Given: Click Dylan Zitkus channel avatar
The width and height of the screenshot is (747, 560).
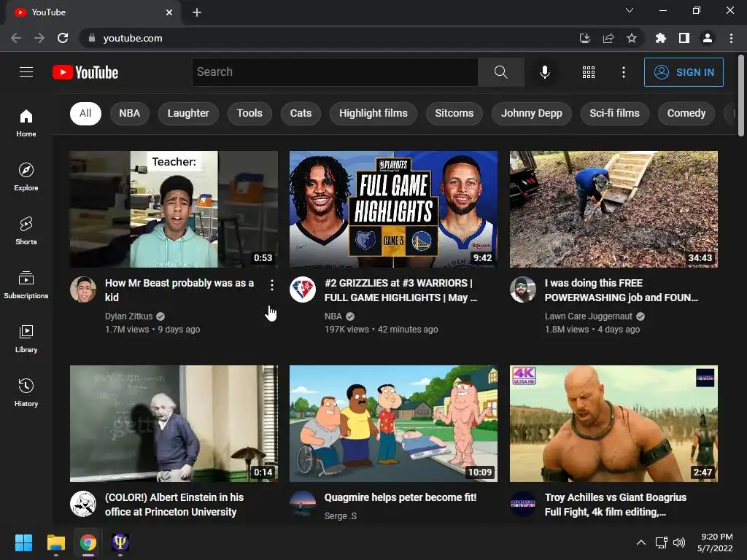Looking at the screenshot, I should [x=83, y=289].
